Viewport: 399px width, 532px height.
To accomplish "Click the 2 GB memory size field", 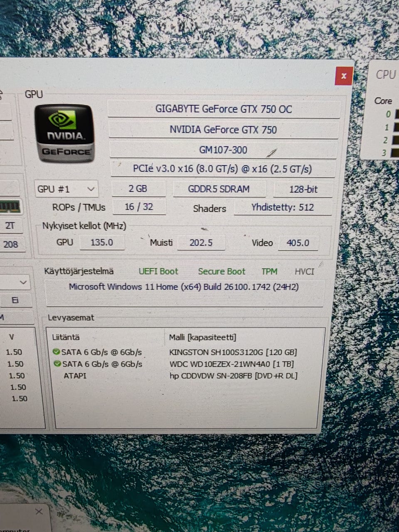I will coord(138,189).
